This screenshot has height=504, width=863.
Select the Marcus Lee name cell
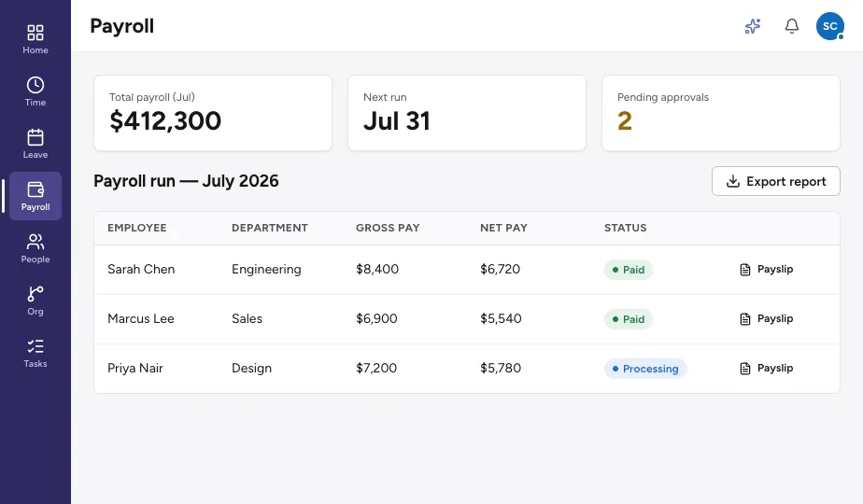coord(141,318)
